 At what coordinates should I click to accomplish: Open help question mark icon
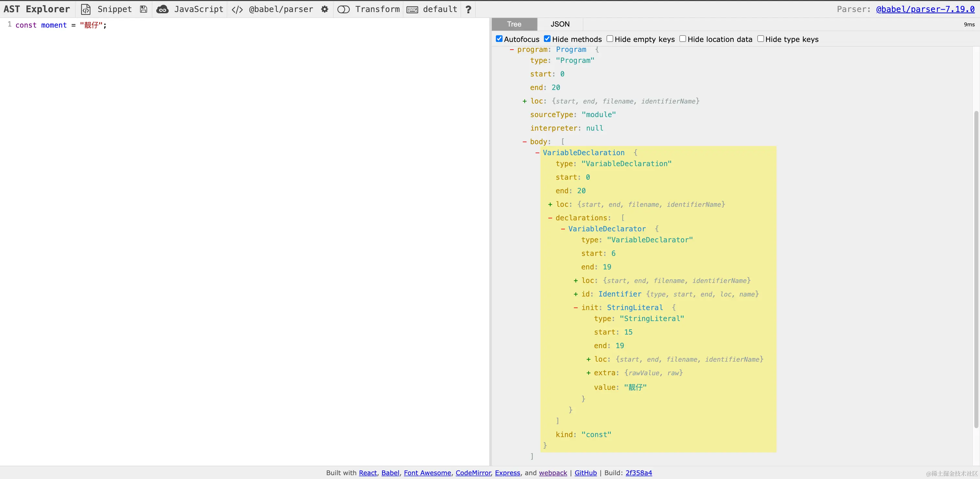(x=468, y=9)
